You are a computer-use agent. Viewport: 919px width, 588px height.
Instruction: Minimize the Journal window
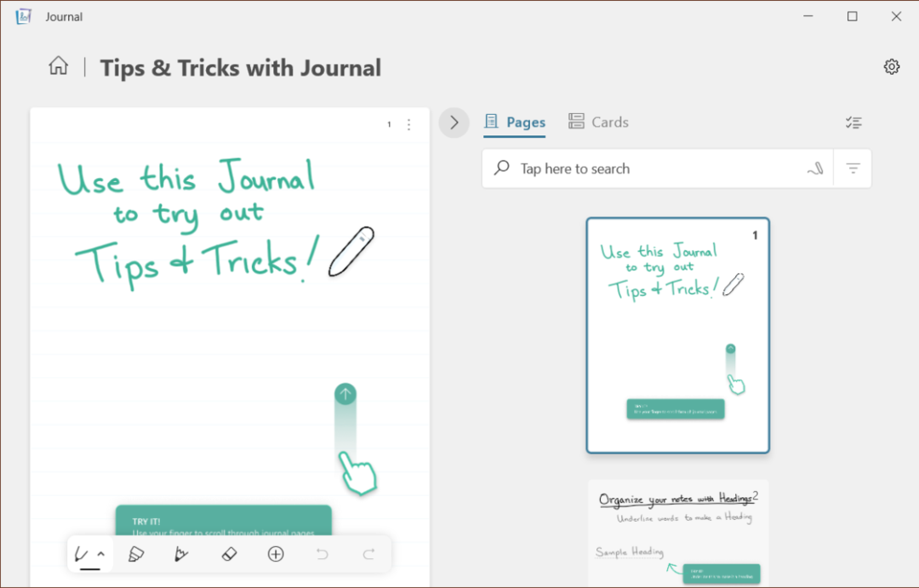coord(808,16)
